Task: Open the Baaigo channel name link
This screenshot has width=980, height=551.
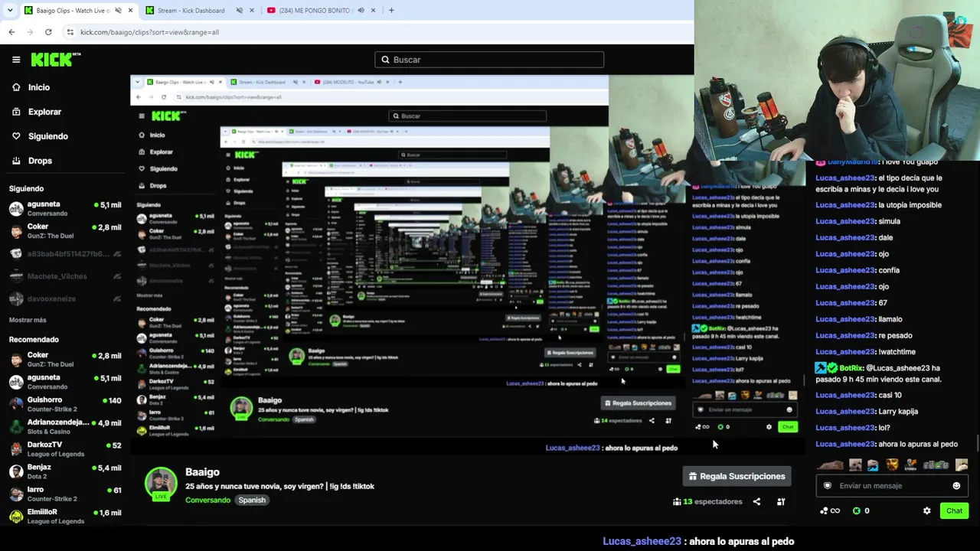Action: [202, 472]
